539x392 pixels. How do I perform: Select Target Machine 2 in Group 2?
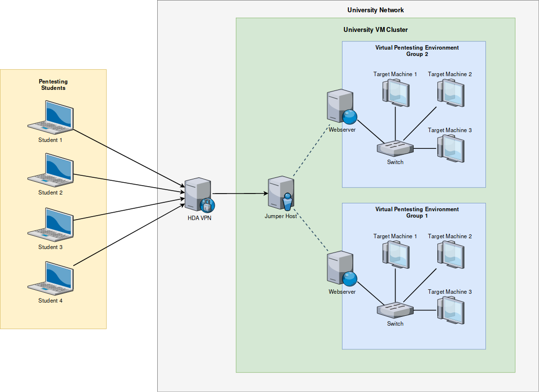coord(450,92)
